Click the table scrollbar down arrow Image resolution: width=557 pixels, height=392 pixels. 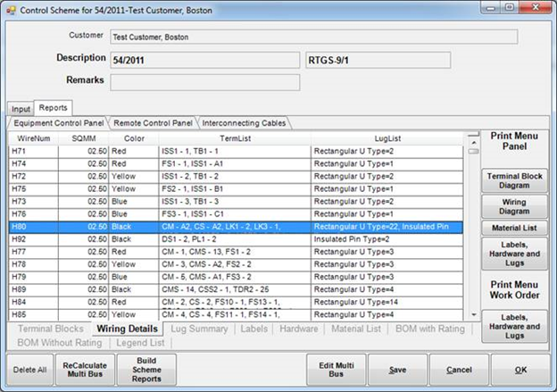(x=471, y=314)
